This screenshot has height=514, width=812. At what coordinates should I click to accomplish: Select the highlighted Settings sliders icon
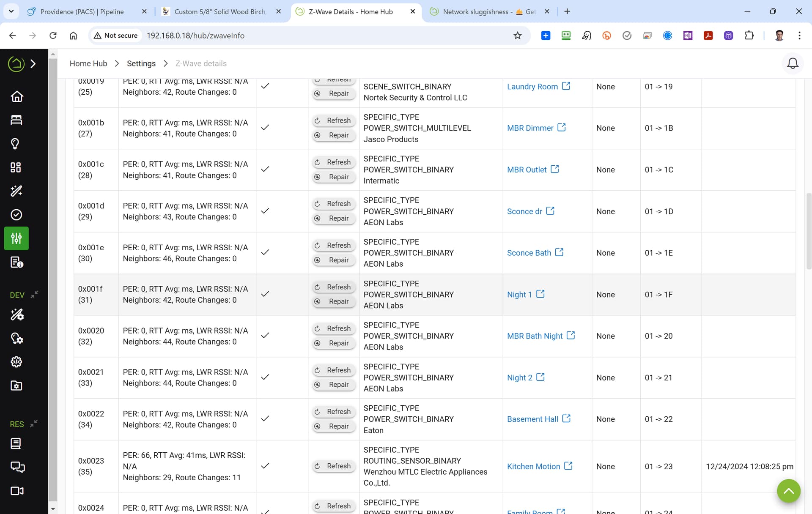16,238
